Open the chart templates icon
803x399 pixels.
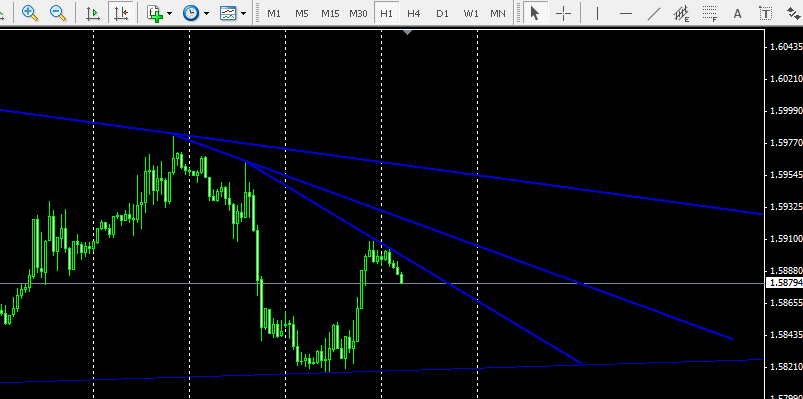tap(228, 13)
